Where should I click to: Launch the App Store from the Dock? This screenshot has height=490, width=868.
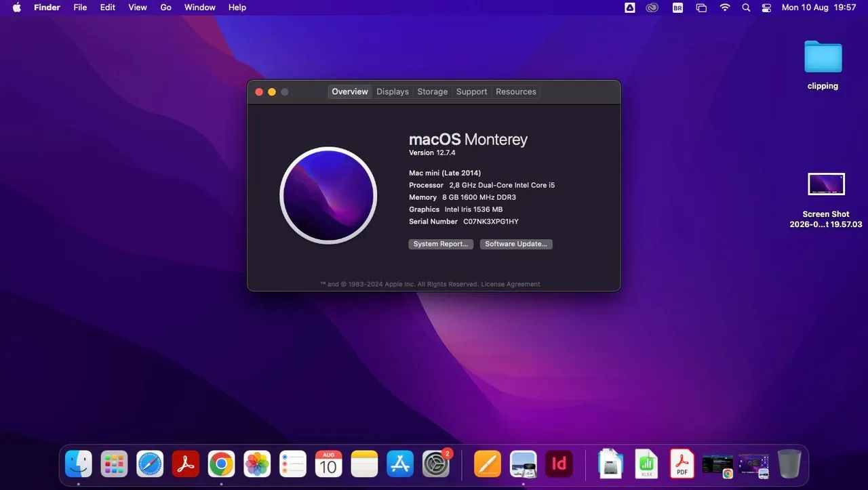pos(400,464)
